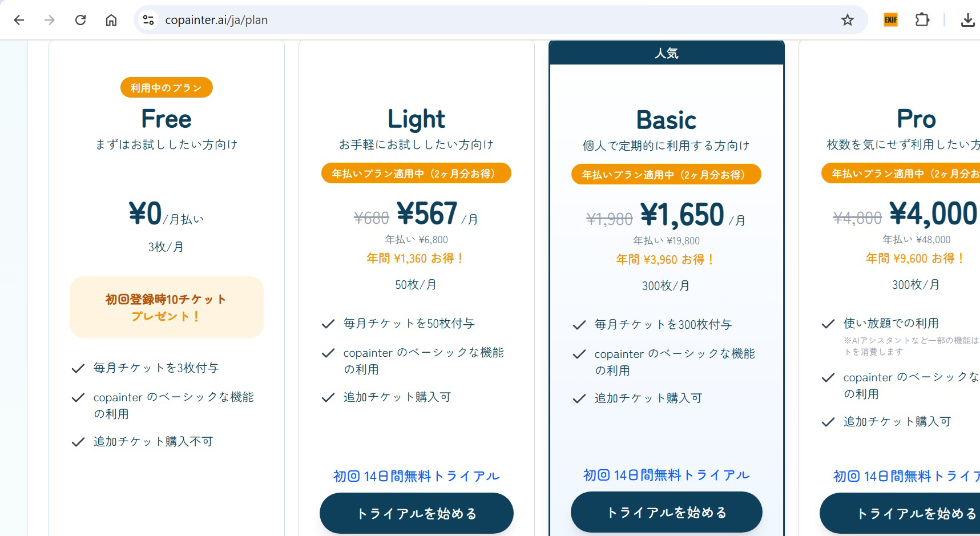Click the current plan badge above Free
This screenshot has height=536, width=980.
coord(166,88)
